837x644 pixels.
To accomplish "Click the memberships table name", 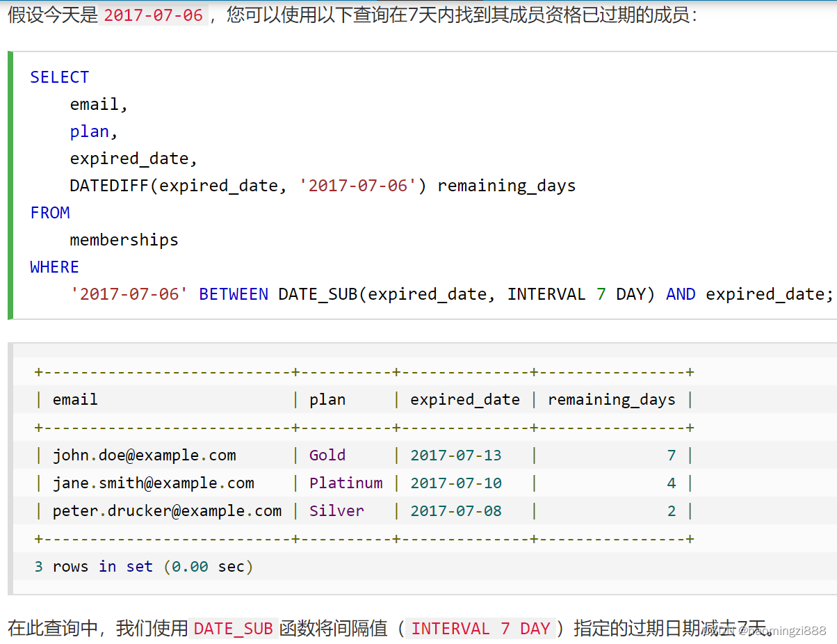I will pos(124,239).
